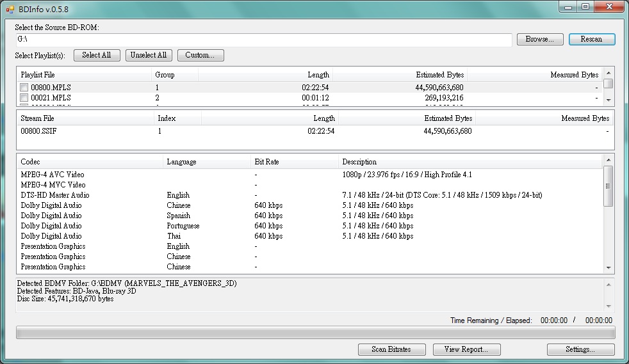Click info box scroll down arrow
The image size is (629, 364).
609,306
